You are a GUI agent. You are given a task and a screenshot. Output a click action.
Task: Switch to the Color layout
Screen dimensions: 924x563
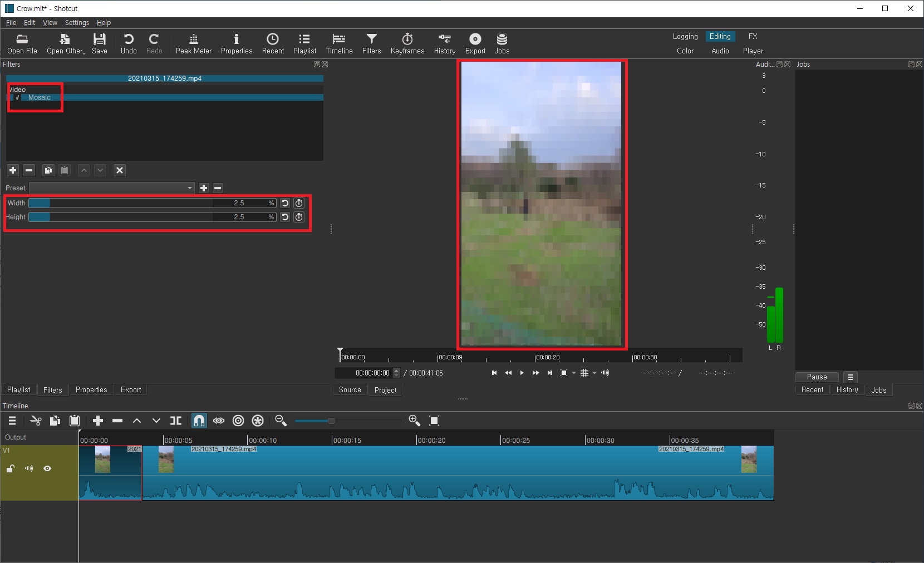685,51
